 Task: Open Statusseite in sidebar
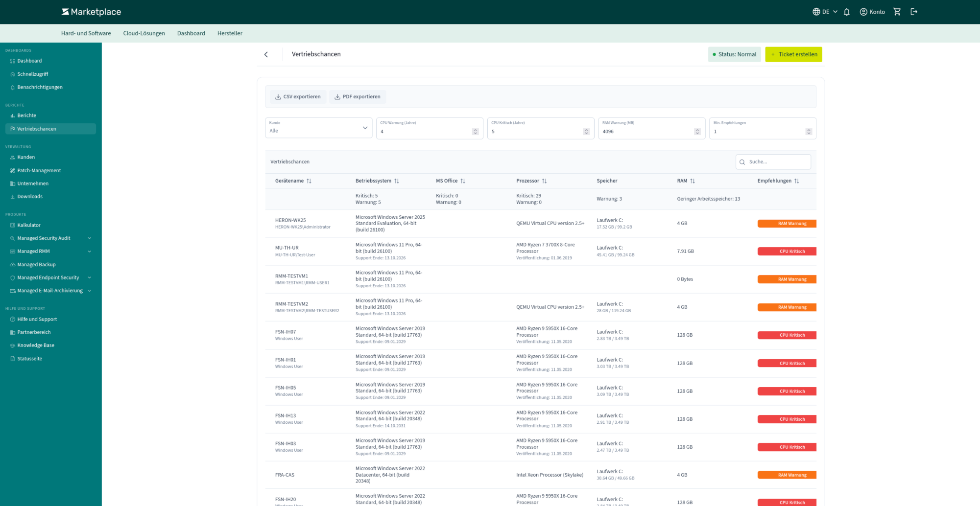pos(50,359)
